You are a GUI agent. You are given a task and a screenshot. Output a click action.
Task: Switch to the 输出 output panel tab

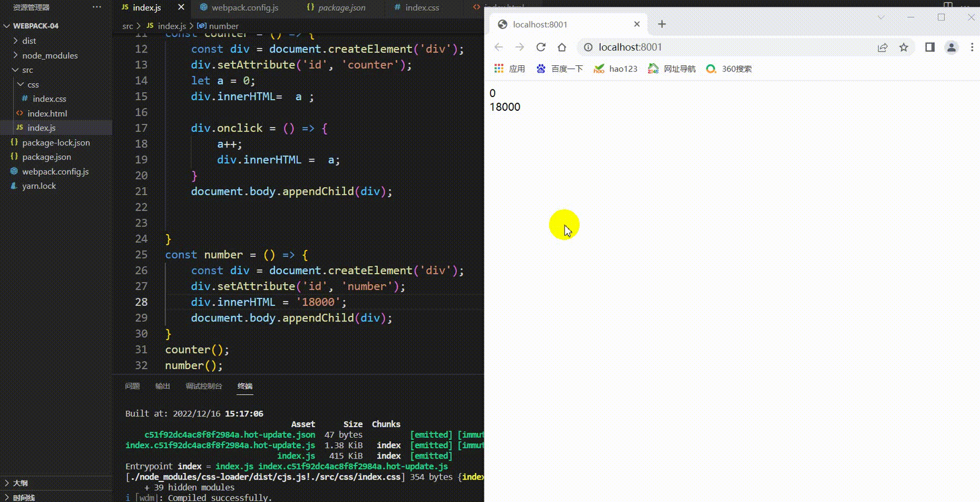[x=162, y=386]
